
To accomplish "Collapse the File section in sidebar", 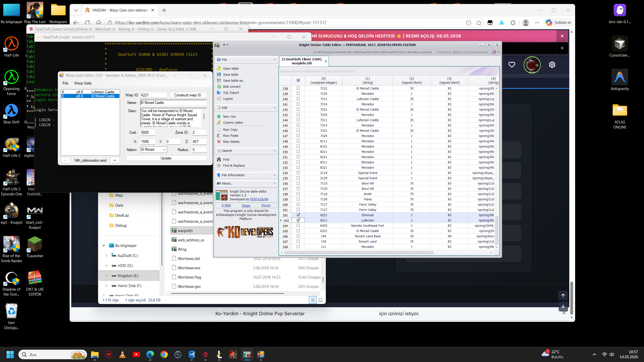I will [x=274, y=60].
